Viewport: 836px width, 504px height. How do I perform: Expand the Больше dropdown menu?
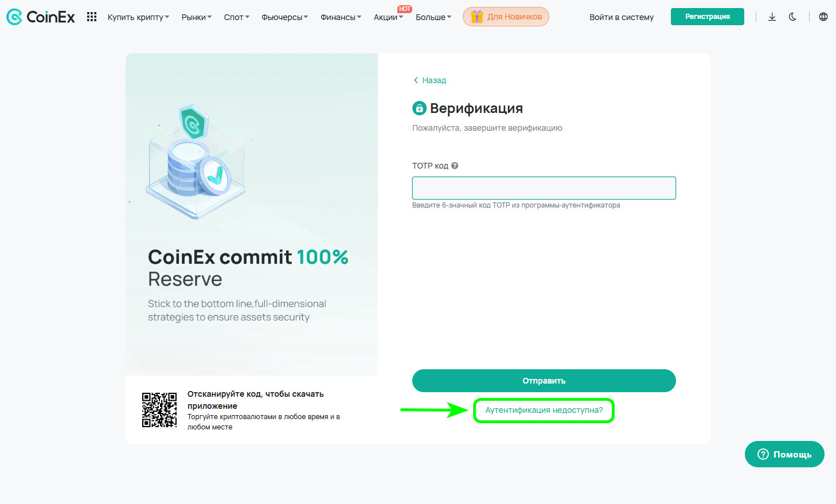pos(433,17)
